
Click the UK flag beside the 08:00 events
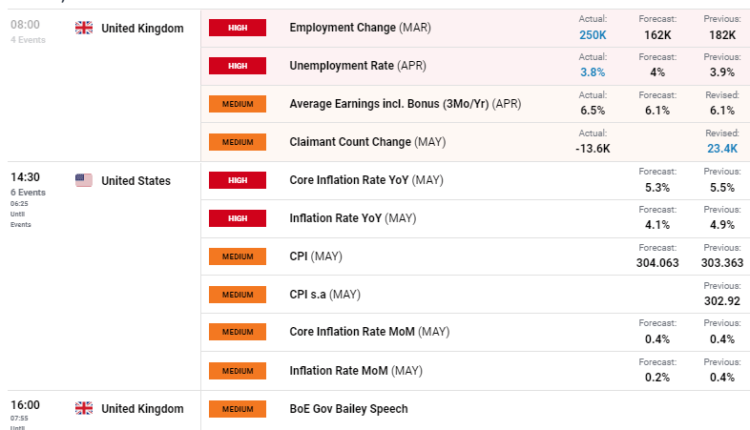[x=84, y=28]
